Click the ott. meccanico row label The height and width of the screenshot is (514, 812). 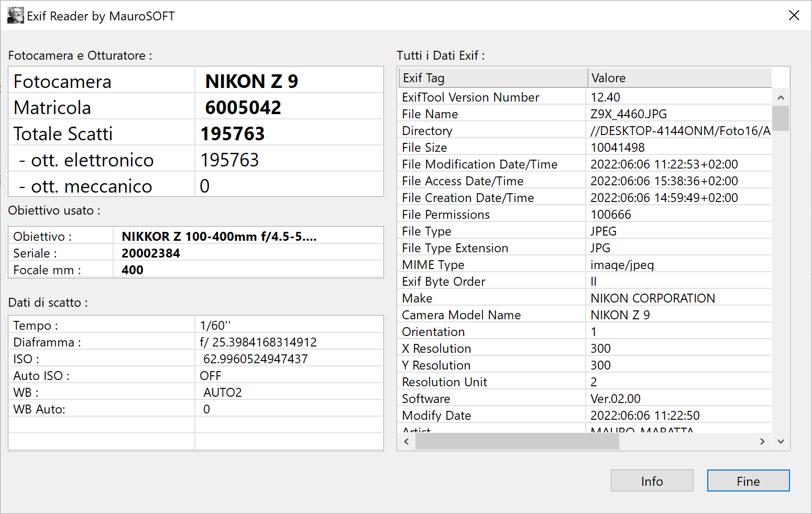85,186
